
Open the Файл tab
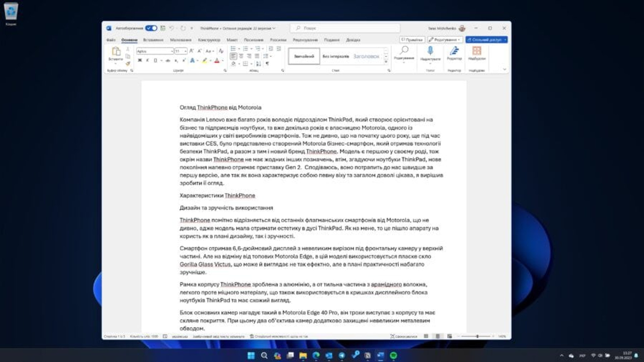[x=111, y=40]
